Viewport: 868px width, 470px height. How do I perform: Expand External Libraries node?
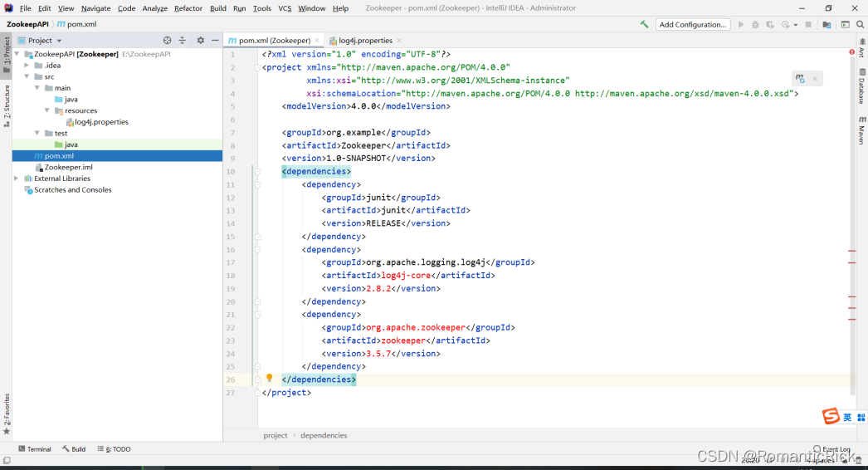tap(17, 179)
